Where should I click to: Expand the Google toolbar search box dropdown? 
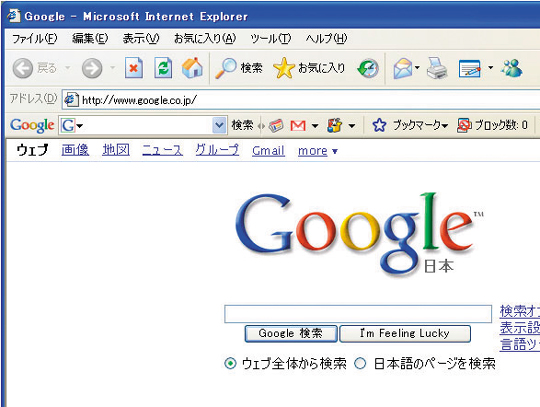coord(219,125)
